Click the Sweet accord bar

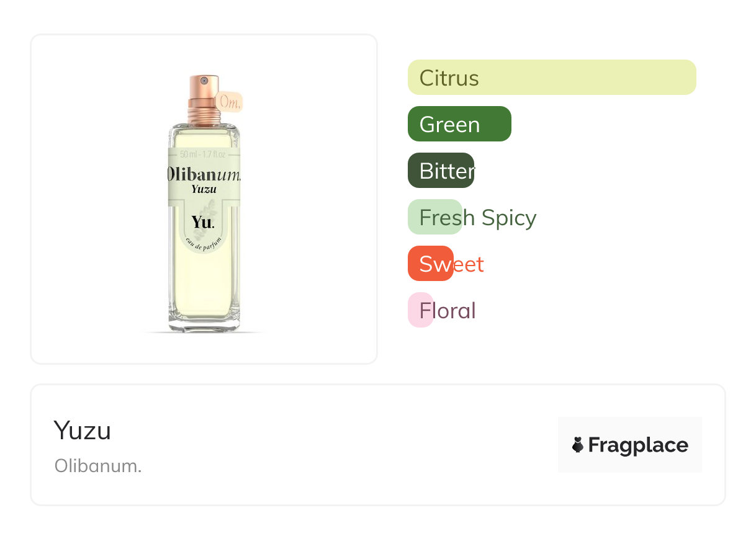pos(430,264)
